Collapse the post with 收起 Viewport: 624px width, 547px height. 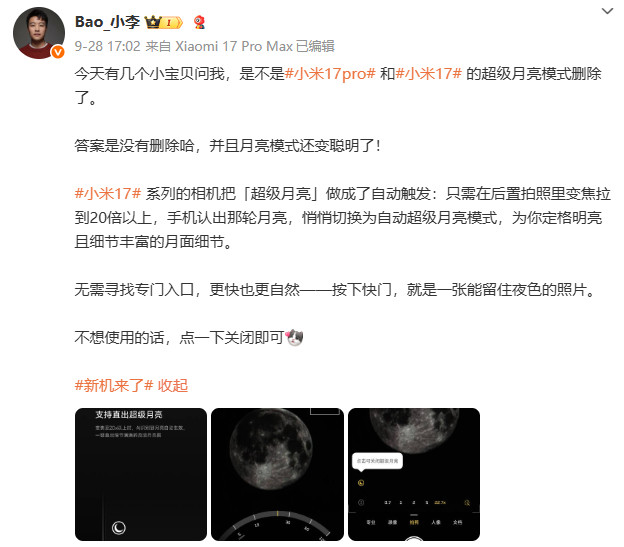(172, 385)
